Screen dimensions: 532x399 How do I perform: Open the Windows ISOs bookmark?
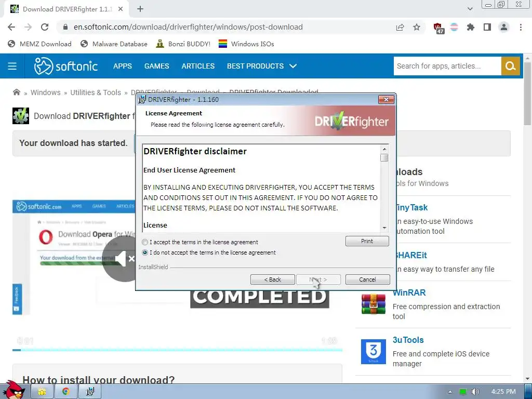(x=246, y=44)
